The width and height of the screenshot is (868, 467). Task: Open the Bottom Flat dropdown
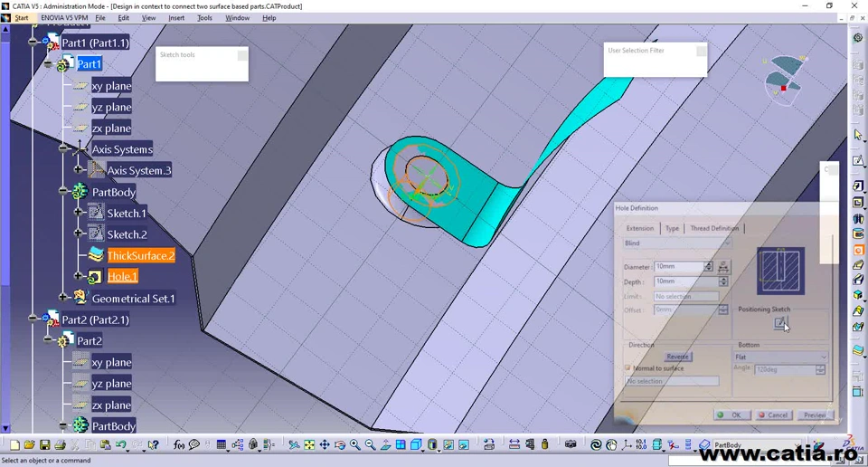(x=780, y=357)
